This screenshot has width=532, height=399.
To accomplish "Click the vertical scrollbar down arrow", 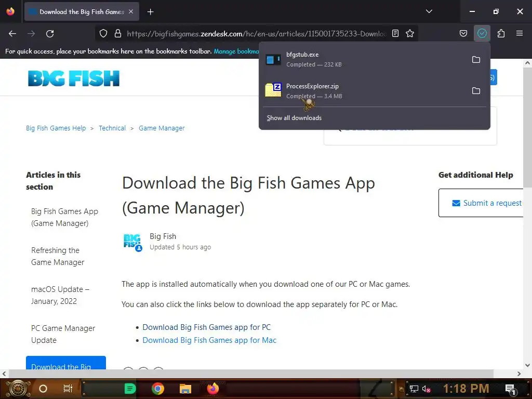I will point(527,365).
